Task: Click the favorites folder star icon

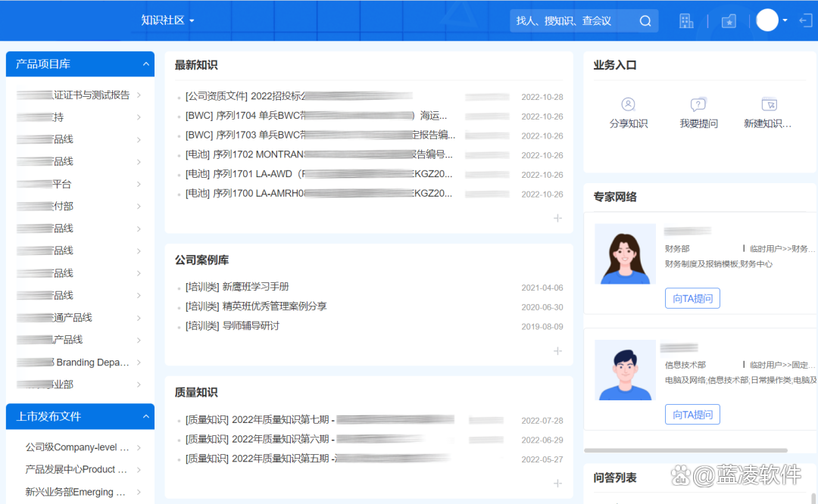Action: [729, 21]
